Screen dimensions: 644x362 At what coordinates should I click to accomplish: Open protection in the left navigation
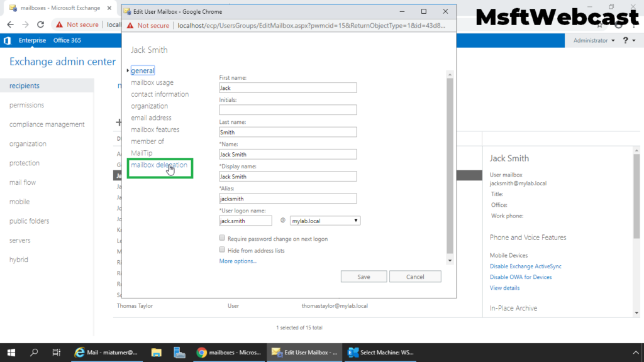pos(25,163)
